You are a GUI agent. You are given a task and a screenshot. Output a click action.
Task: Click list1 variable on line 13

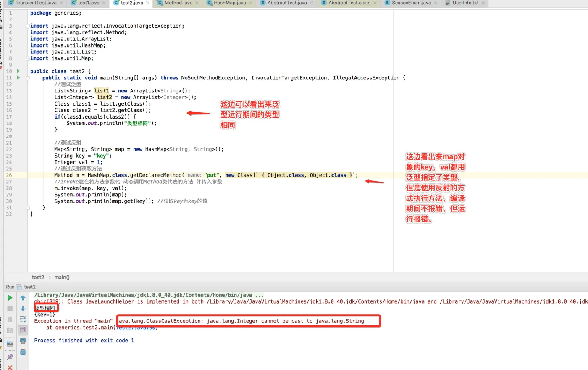(x=101, y=91)
